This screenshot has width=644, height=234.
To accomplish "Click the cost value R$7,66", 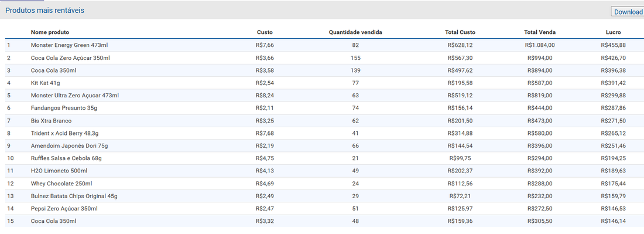I will tap(265, 45).
